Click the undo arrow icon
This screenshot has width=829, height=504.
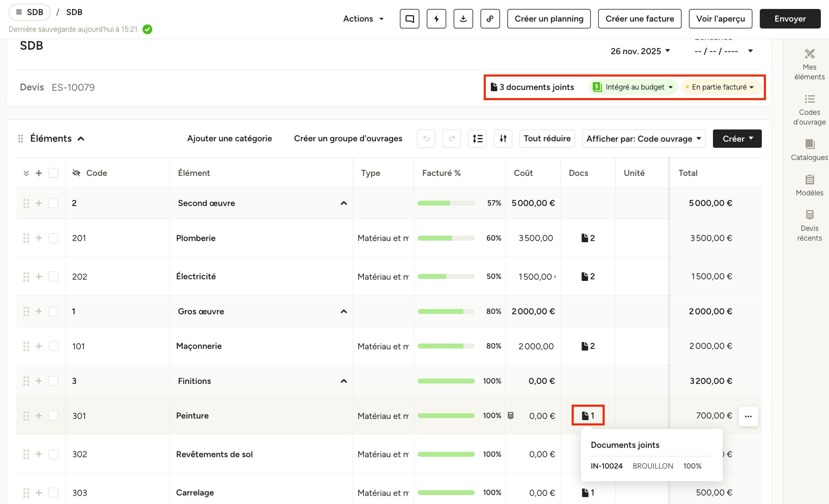tap(426, 138)
